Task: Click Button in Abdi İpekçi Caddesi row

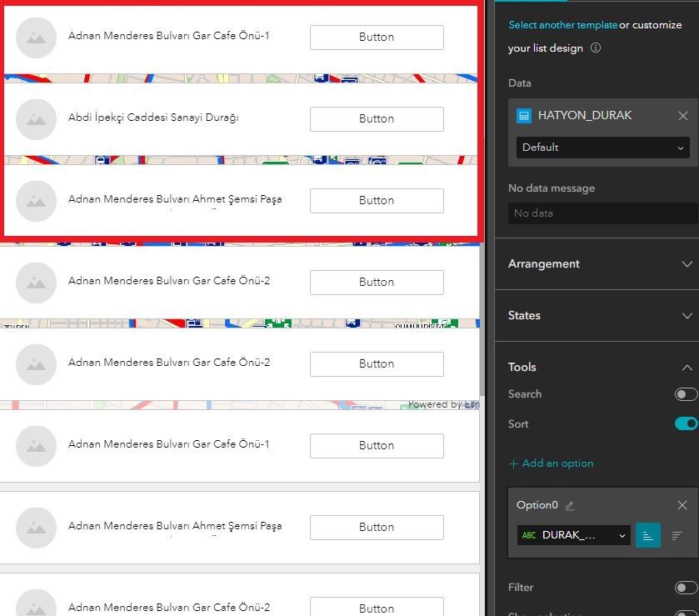Action: coord(377,119)
